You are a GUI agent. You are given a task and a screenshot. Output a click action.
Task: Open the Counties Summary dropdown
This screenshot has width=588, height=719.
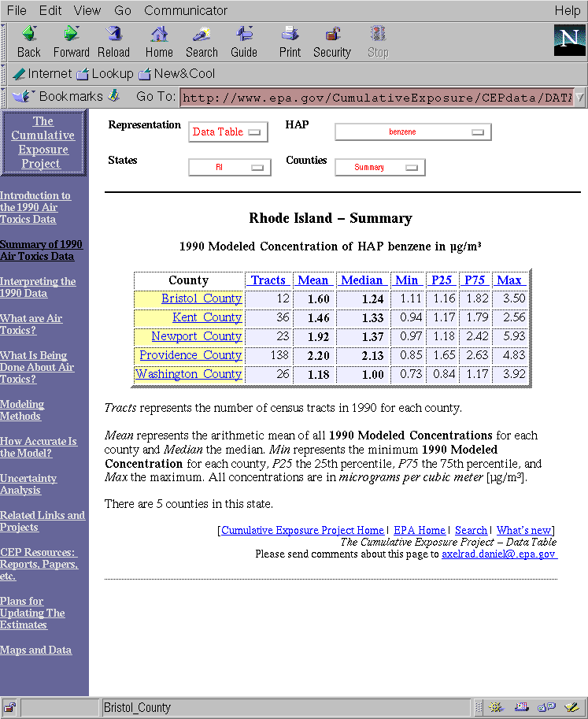click(379, 168)
